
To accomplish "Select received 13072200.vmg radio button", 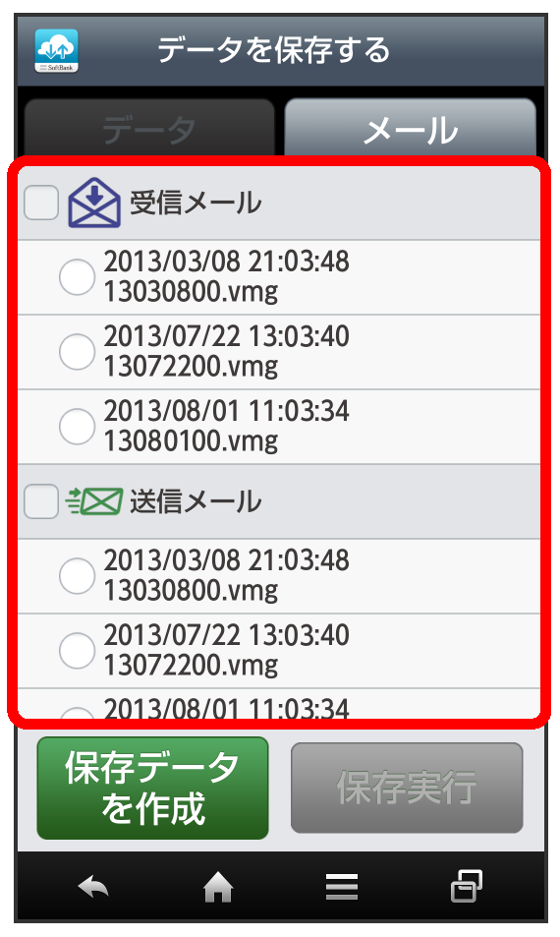I will coord(77,351).
